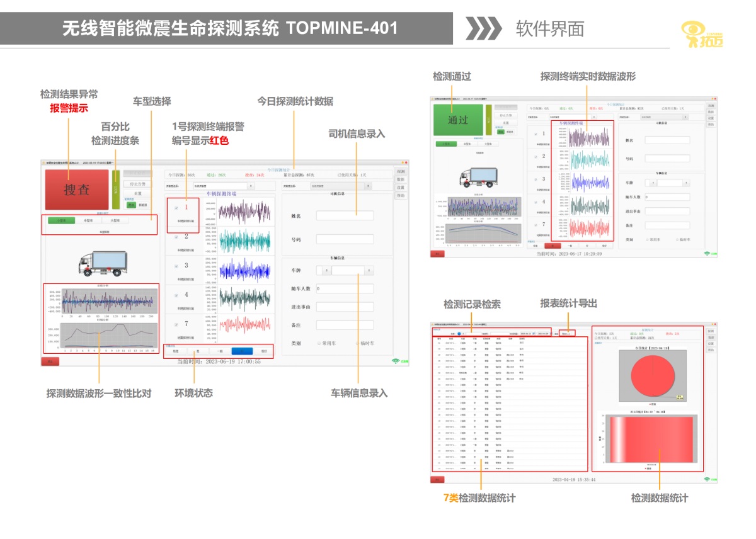Image resolution: width=756 pixels, height=539 pixels.
Task: Click the Wi-Fi status icon in the 搜查 window
Action: [396, 361]
